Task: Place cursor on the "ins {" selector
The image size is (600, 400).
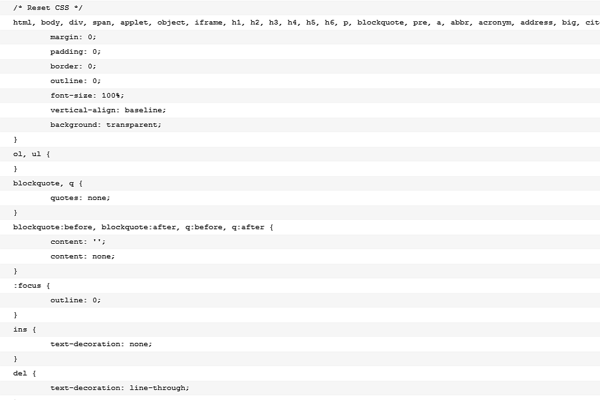Action: pos(24,329)
